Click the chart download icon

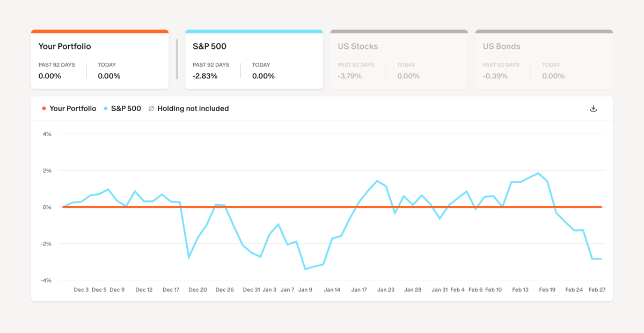click(x=593, y=108)
